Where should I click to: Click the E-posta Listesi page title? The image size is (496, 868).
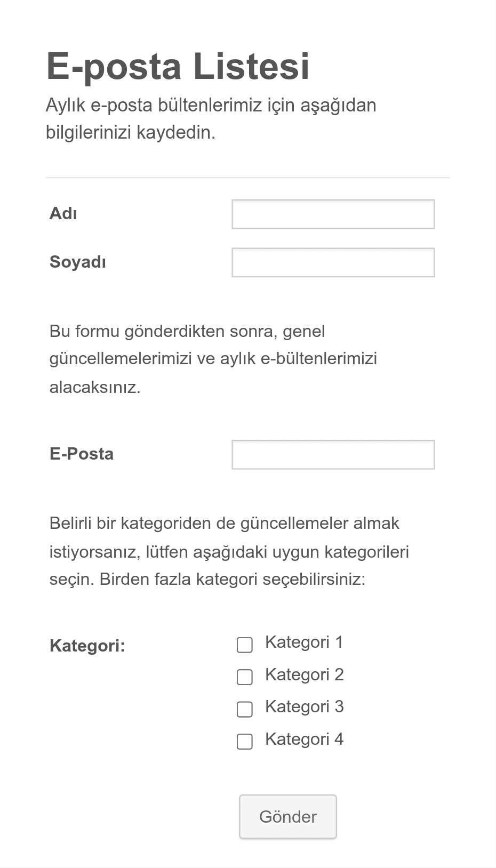(178, 66)
